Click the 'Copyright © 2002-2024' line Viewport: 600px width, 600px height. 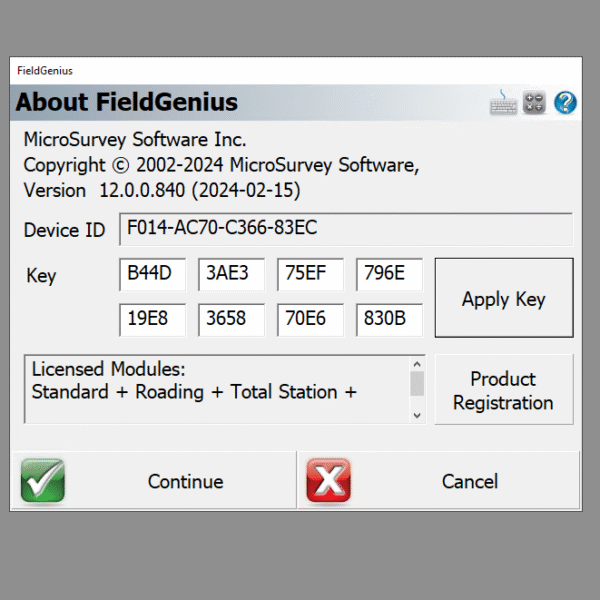[x=221, y=165]
